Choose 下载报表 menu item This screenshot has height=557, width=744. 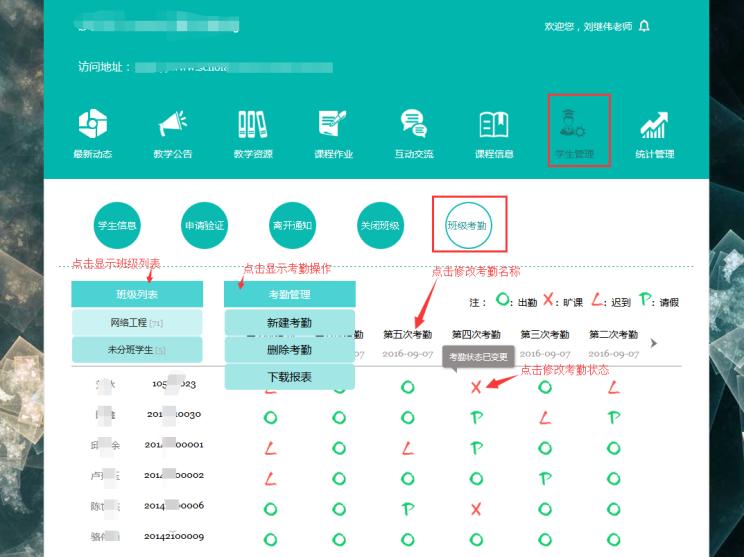(x=289, y=377)
